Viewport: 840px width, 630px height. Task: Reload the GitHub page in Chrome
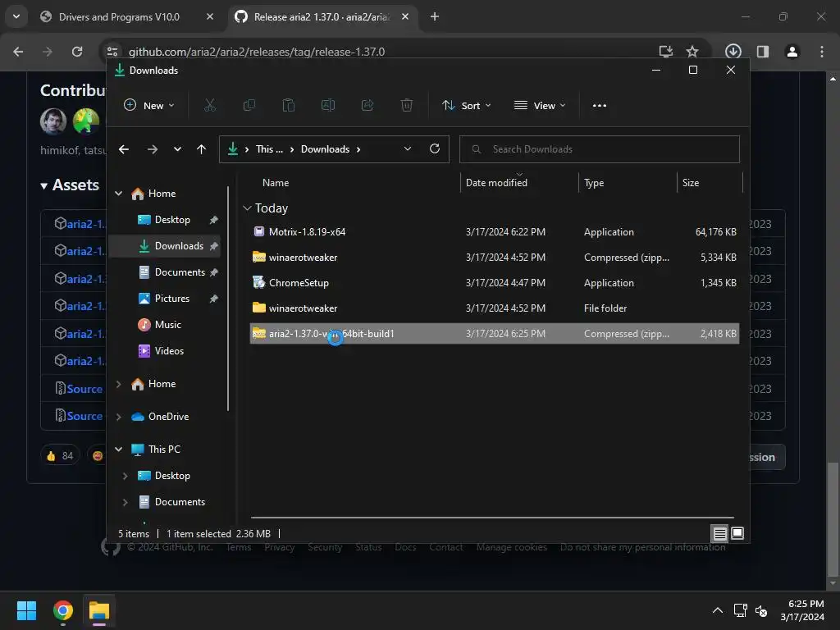tap(77, 52)
